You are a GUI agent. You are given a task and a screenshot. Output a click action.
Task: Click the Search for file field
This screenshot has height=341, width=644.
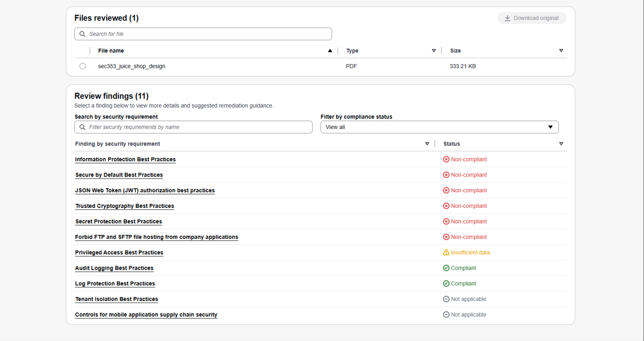point(203,34)
